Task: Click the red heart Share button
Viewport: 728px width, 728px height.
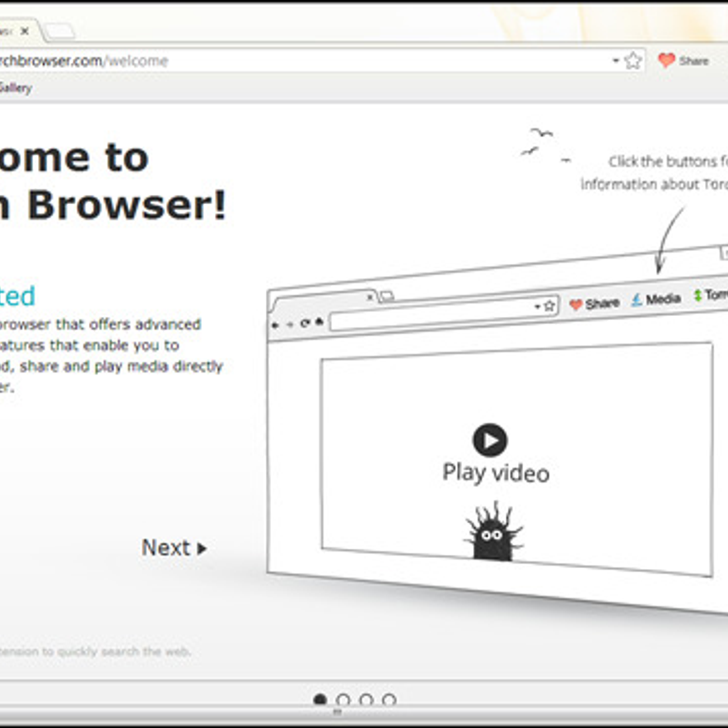Action: coord(683,61)
